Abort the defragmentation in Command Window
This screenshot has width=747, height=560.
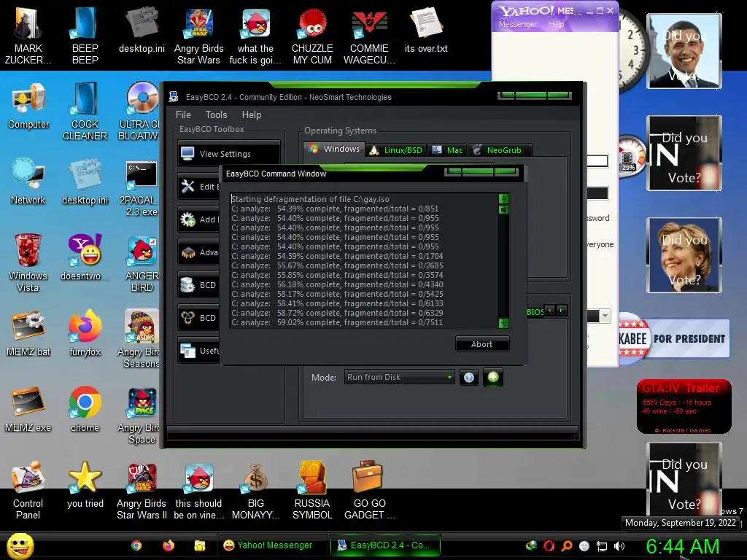click(482, 344)
